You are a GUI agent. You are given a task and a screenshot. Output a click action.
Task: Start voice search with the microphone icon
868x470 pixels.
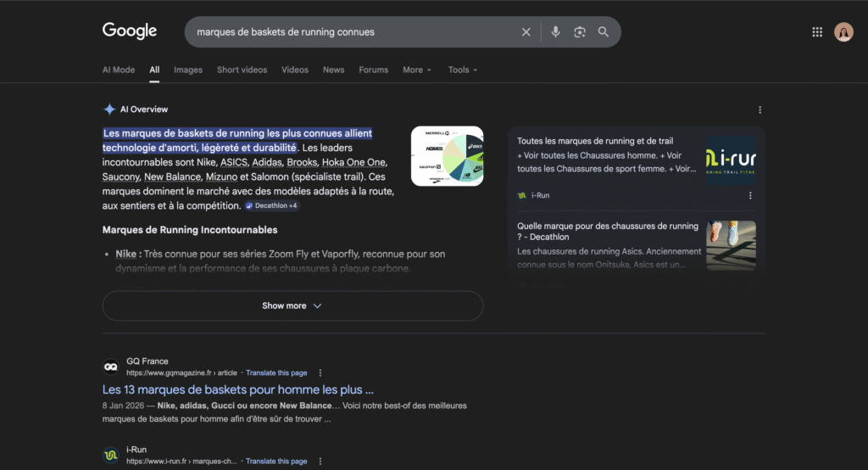(x=555, y=32)
